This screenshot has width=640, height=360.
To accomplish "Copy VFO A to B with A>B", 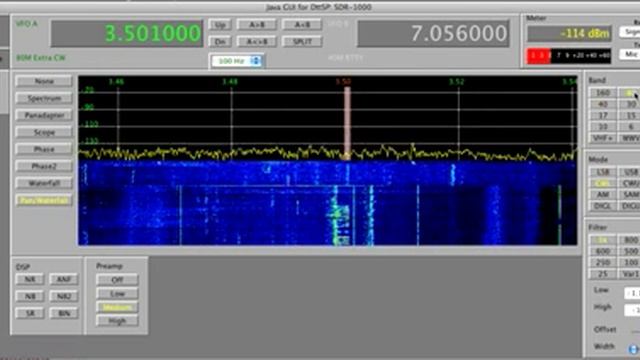I will coord(257,25).
